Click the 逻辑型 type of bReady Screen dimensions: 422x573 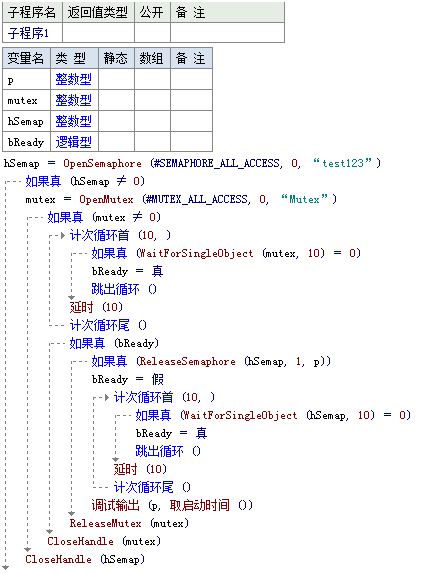tap(73, 142)
